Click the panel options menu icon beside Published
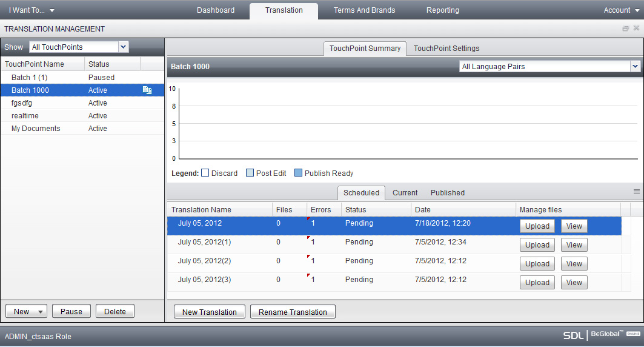This screenshot has width=644, height=347. click(637, 191)
